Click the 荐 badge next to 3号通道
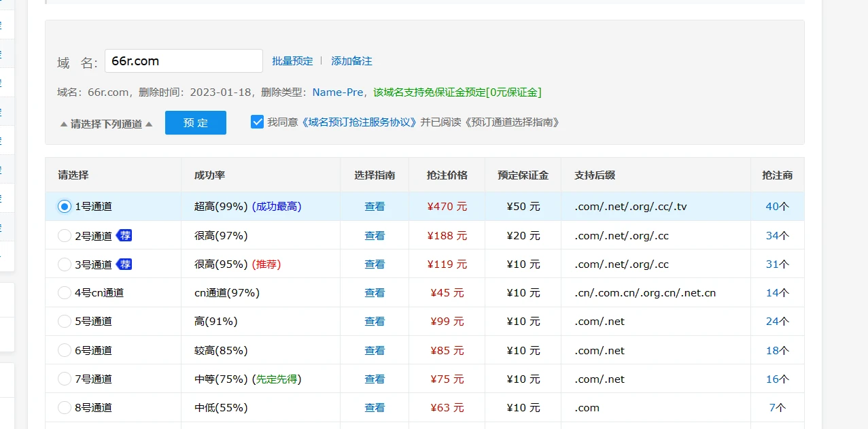Image resolution: width=868 pixels, height=429 pixels. [124, 264]
